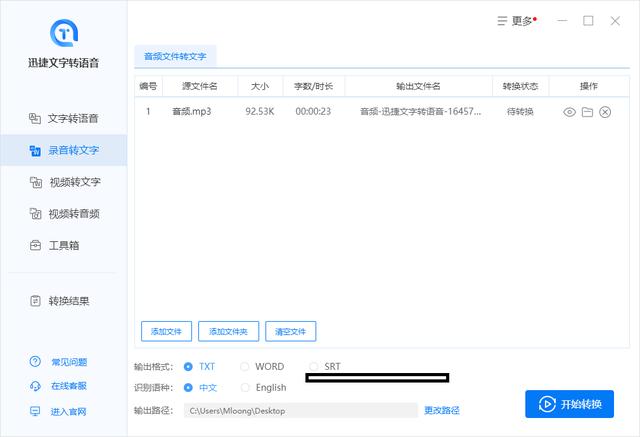The image size is (640, 437).
Task: Click the 源文件名 column header
Action: (x=200, y=86)
